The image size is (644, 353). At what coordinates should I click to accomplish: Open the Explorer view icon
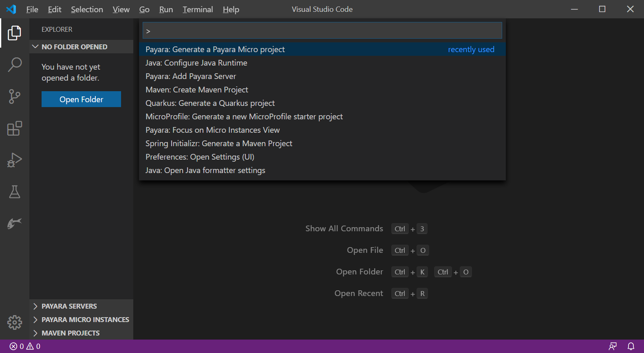15,33
